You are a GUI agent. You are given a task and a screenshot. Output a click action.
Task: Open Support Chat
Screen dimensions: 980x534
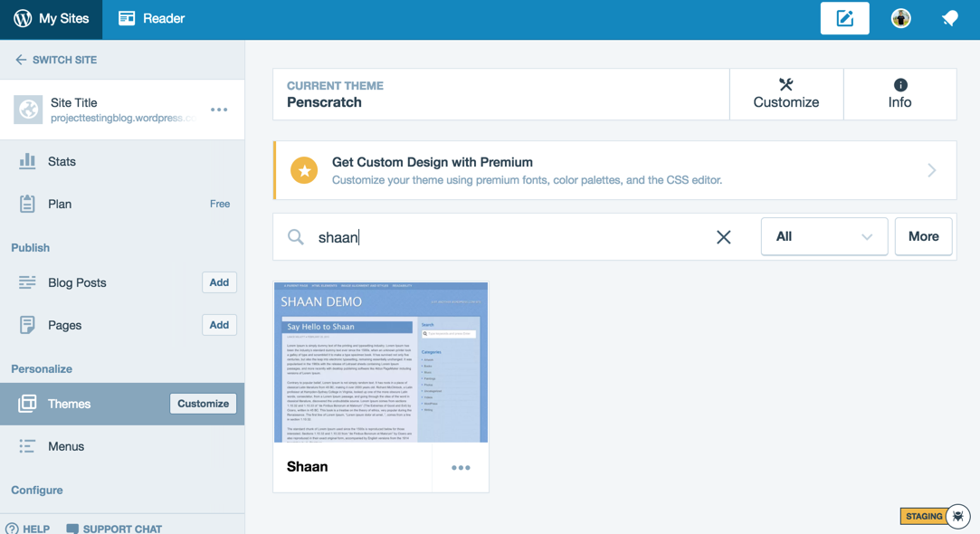coord(114,529)
